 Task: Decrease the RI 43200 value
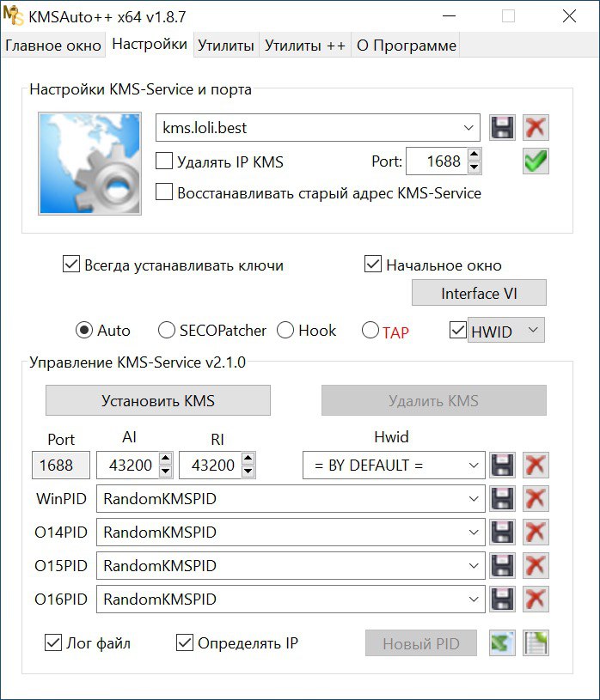248,471
